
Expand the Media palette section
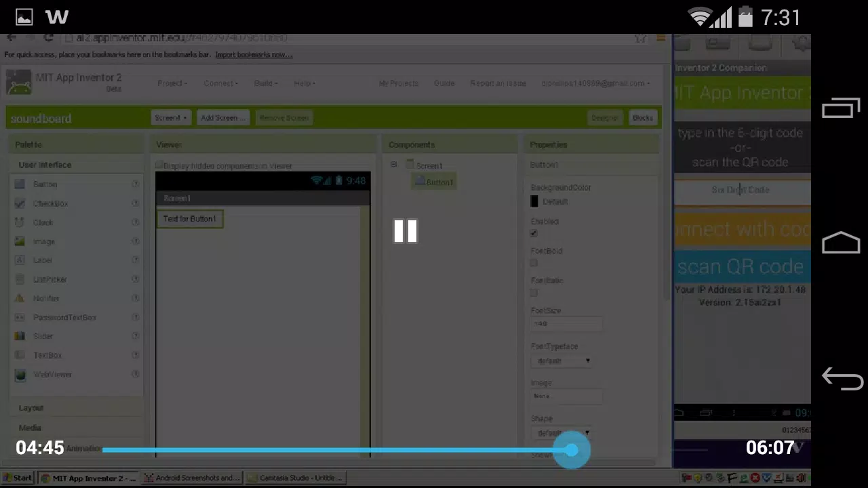(x=30, y=428)
